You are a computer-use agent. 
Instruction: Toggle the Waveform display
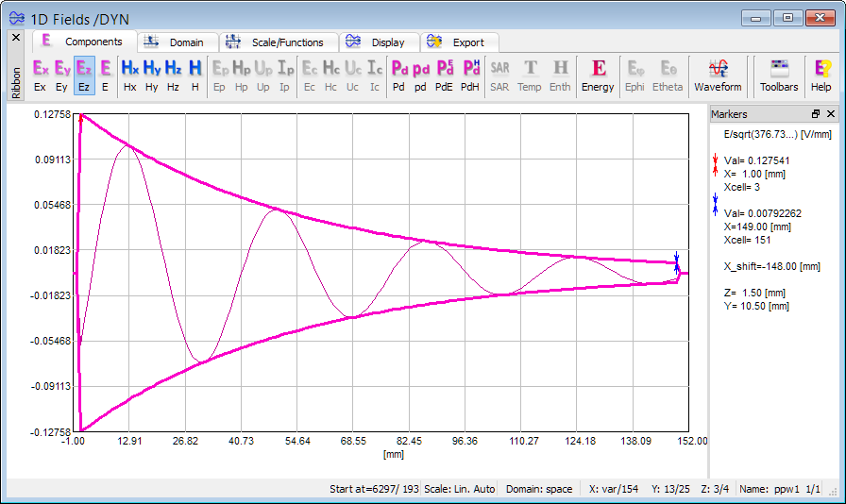pos(718,76)
